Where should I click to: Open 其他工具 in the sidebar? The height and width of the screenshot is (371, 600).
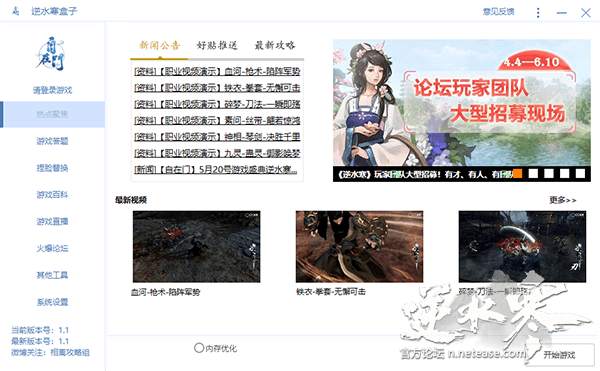[x=52, y=275]
